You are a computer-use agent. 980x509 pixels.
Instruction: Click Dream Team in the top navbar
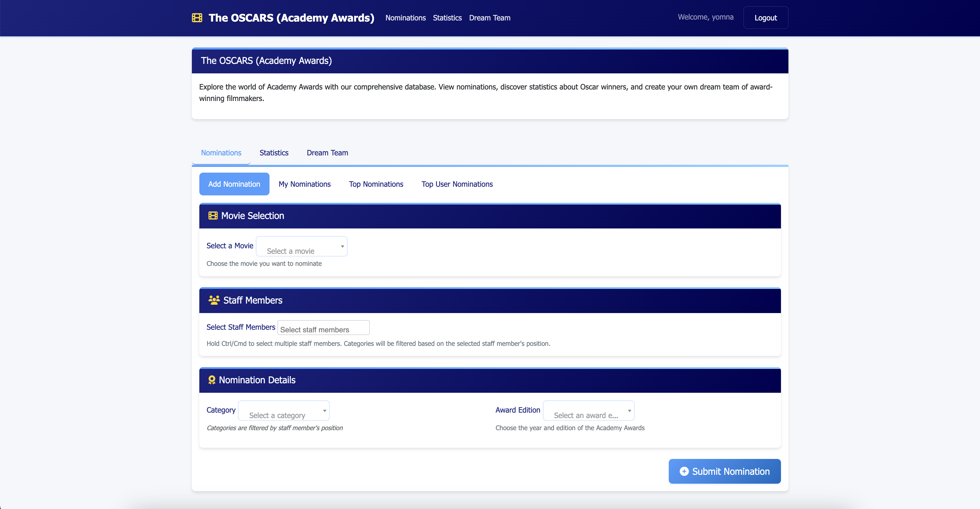tap(490, 18)
